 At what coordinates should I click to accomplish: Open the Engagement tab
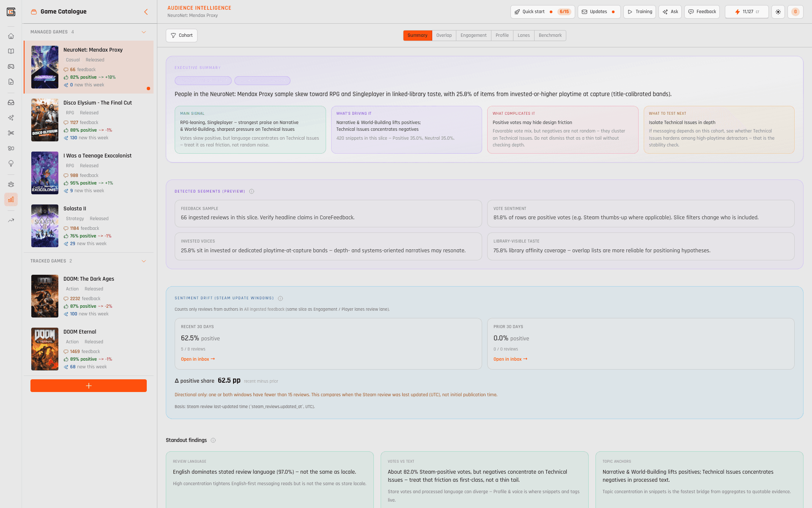point(473,35)
